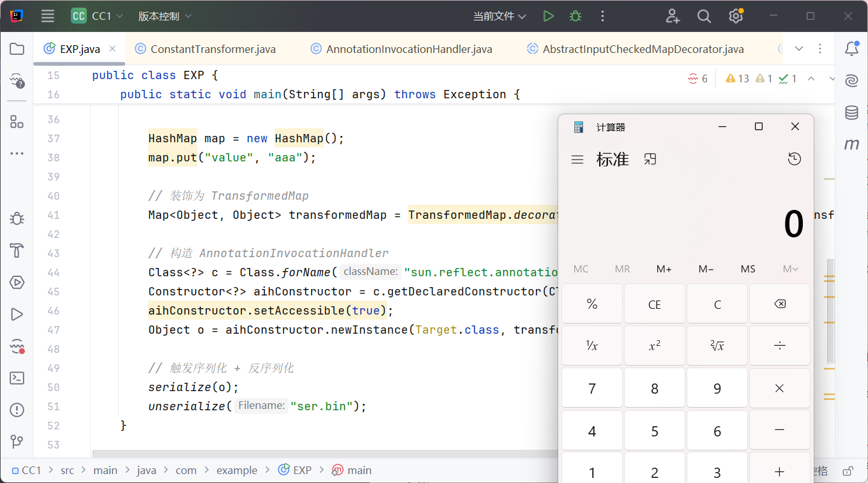Screen dimensions: 868x483
Task: Switch to ConstantTransformer.java tab
Action: pos(213,49)
